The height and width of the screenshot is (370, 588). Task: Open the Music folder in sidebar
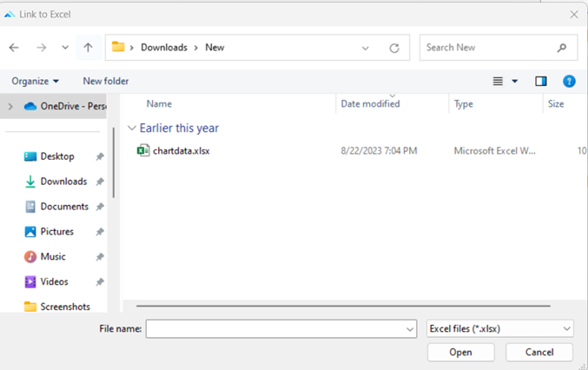52,257
